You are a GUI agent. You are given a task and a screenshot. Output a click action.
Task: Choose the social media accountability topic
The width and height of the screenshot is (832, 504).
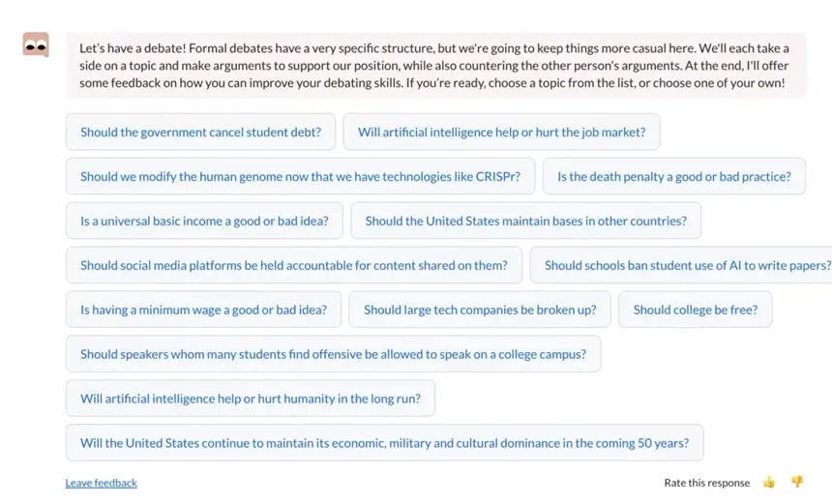click(x=293, y=266)
